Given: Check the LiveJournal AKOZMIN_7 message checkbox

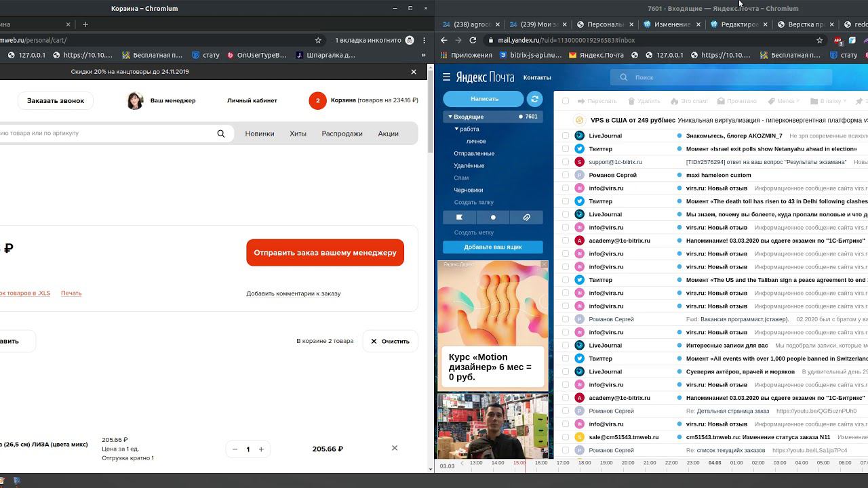Looking at the screenshot, I should 566,136.
